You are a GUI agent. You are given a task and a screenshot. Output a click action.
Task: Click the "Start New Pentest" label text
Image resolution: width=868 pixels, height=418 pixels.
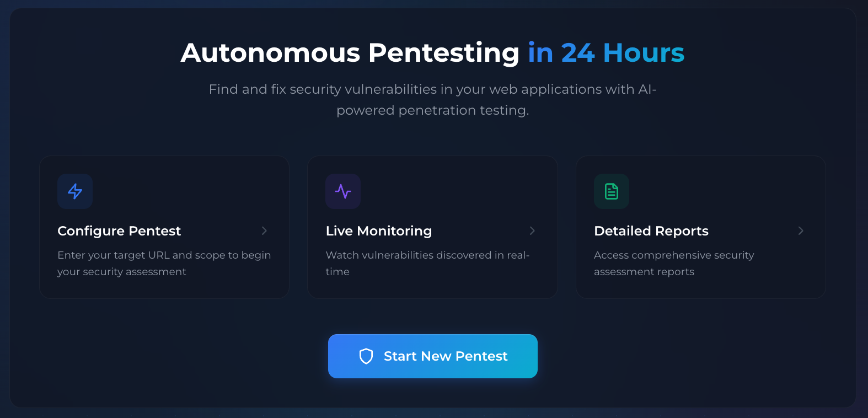tap(446, 356)
